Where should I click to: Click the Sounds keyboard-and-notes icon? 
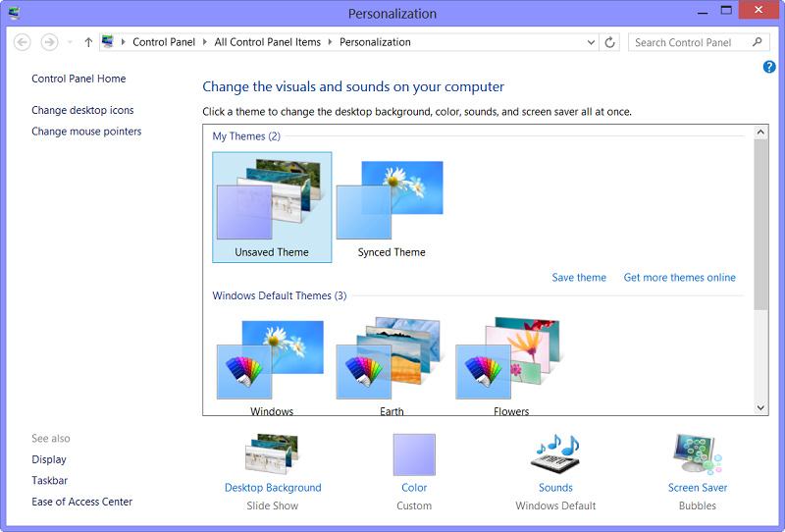click(555, 453)
